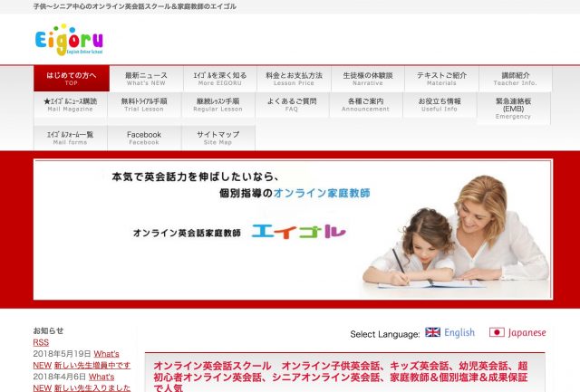Open the Mail forms menu item
580x392 pixels.
(x=71, y=138)
